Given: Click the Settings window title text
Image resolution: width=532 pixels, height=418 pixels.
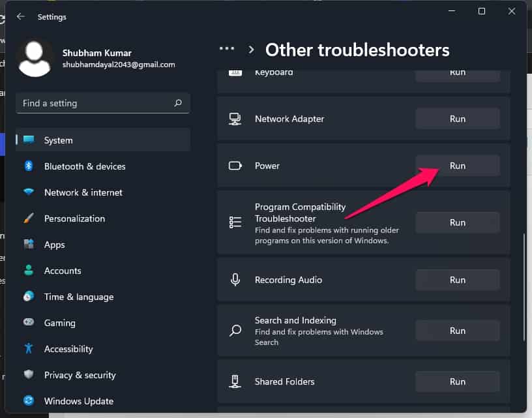Looking at the screenshot, I should click(x=52, y=17).
